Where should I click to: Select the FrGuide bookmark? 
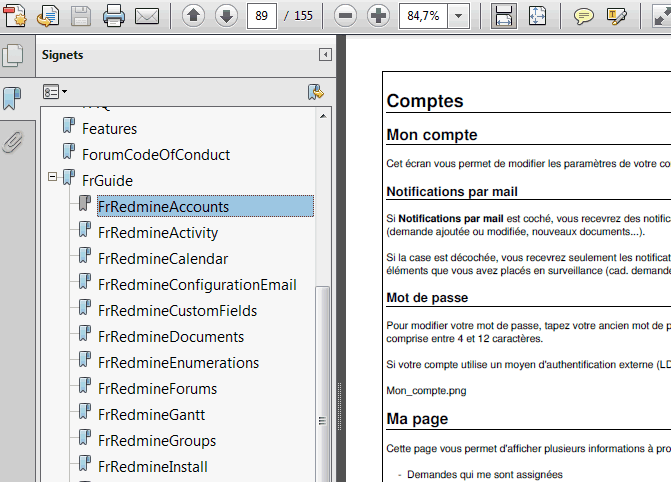click(x=107, y=181)
